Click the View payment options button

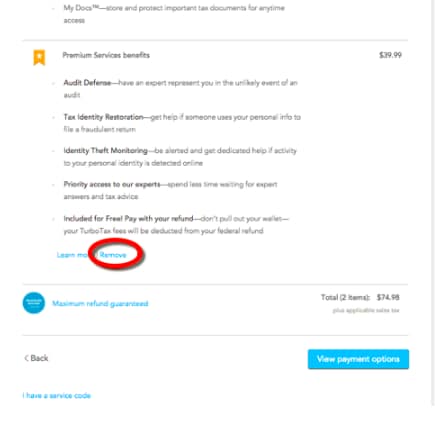click(358, 359)
